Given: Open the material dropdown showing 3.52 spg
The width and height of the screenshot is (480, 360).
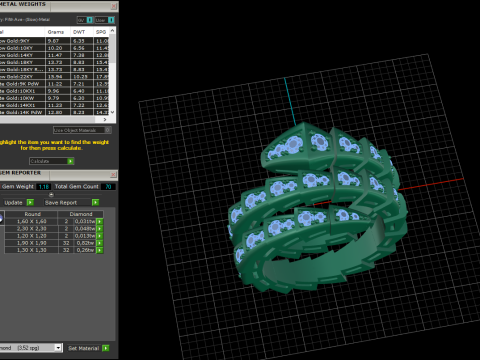Looking at the screenshot, I should tap(58, 348).
